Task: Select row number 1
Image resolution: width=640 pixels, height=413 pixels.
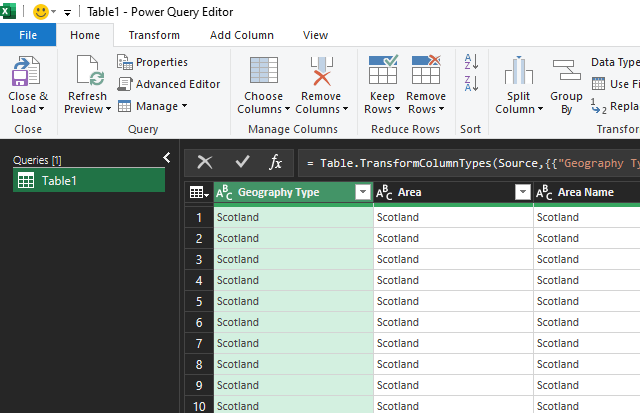Action: (x=199, y=217)
